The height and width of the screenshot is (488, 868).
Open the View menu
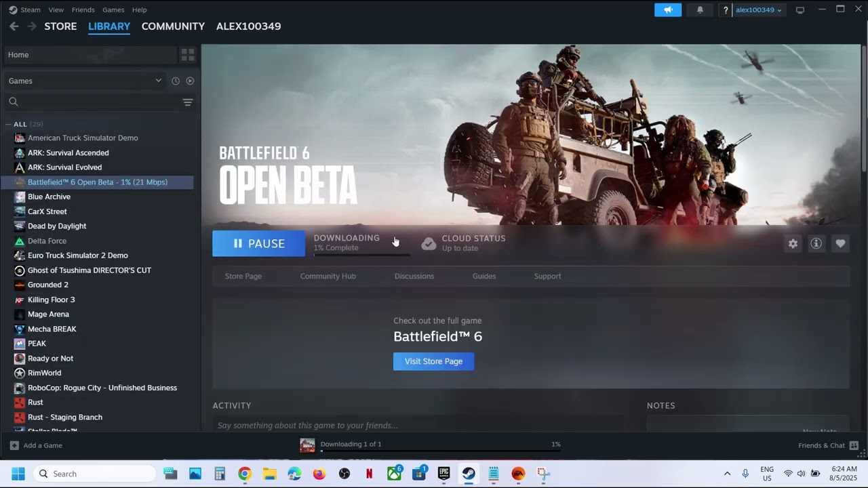click(x=56, y=9)
